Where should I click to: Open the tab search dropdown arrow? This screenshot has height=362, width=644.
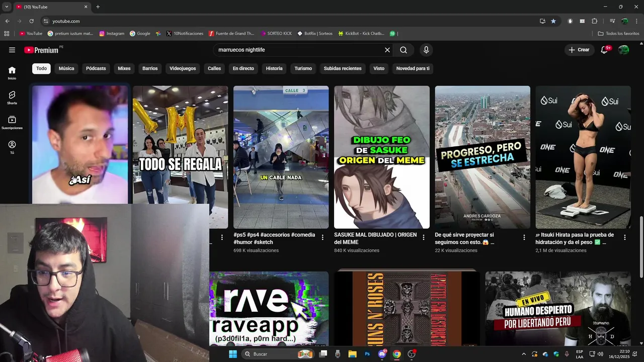[7, 7]
